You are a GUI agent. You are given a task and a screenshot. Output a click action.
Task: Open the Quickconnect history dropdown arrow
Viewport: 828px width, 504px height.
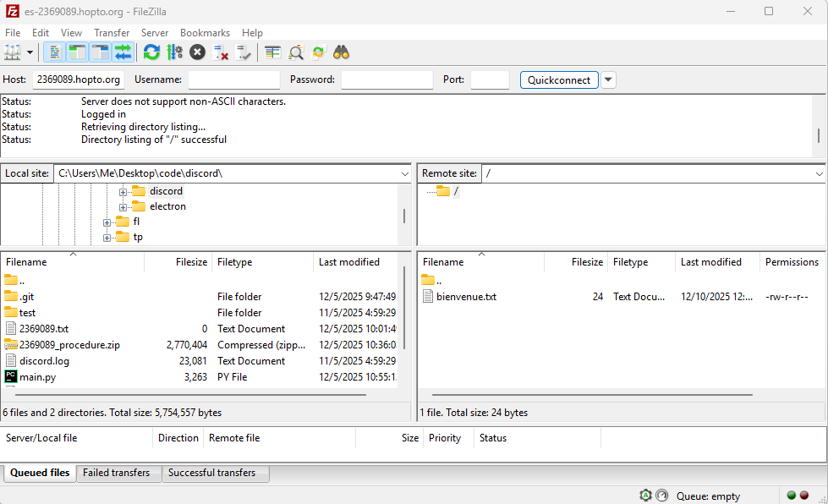point(608,79)
